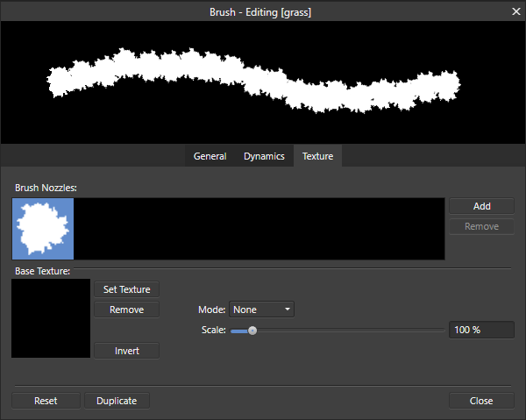Click the Close button at the bottom
The height and width of the screenshot is (420, 526).
(x=481, y=401)
